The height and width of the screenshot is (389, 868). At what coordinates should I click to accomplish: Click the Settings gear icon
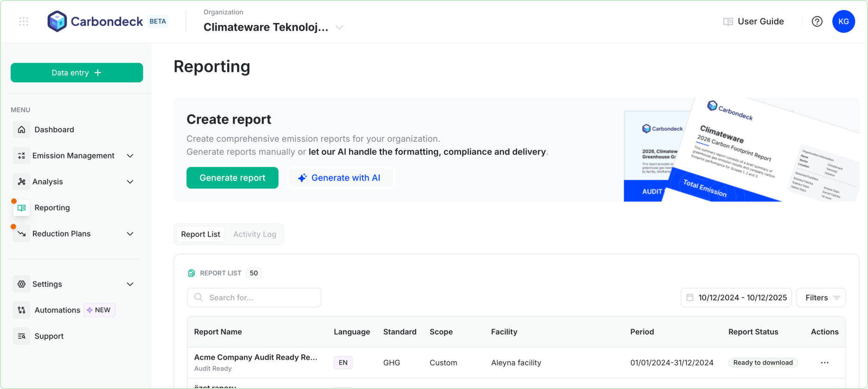pos(21,284)
